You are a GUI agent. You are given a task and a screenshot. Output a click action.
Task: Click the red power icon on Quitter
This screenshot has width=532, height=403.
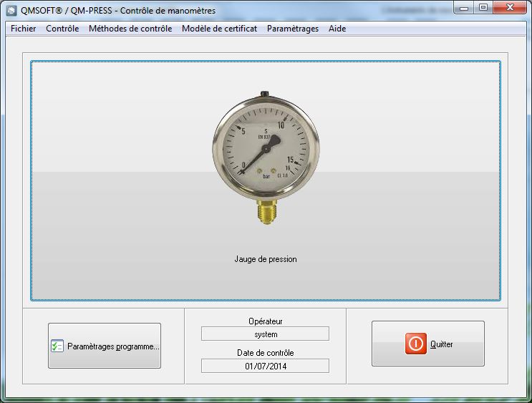point(415,344)
